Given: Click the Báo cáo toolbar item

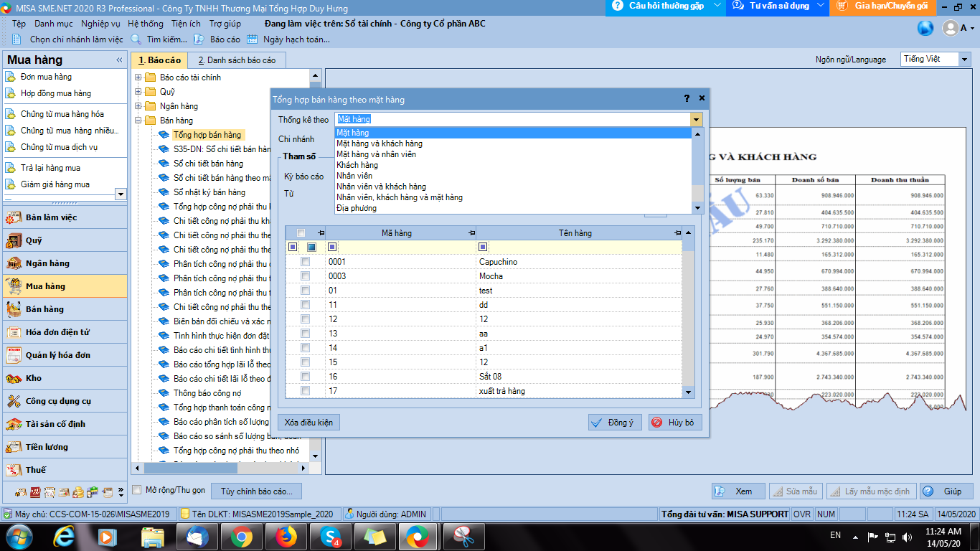Looking at the screenshot, I should coord(219,39).
